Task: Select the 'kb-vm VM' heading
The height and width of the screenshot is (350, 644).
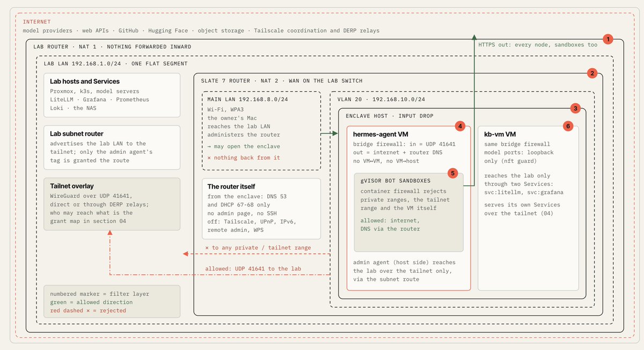Action: coord(500,135)
